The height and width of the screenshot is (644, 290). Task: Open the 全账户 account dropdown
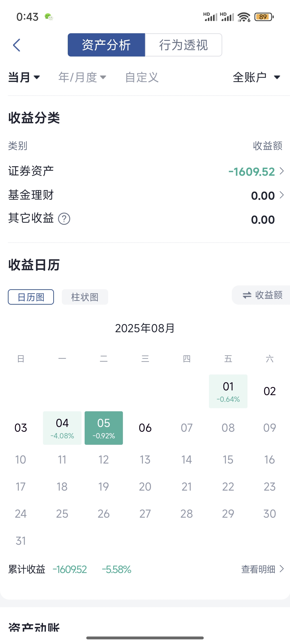tap(256, 77)
